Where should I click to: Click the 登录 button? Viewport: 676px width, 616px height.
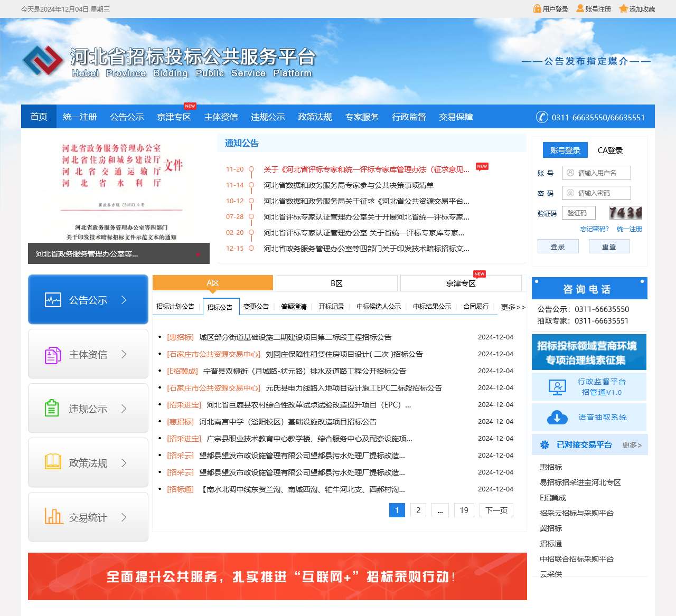(x=558, y=247)
